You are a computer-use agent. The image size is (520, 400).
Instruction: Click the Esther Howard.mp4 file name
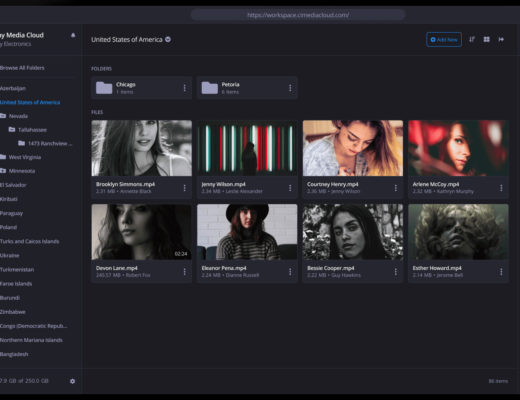[x=437, y=268]
